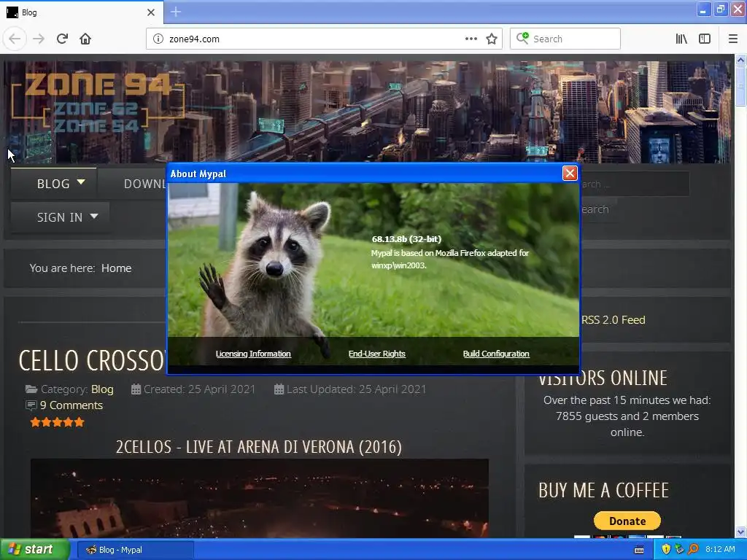Image resolution: width=747 pixels, height=560 pixels.
Task: Click the magnifier tray icon
Action: (x=693, y=550)
